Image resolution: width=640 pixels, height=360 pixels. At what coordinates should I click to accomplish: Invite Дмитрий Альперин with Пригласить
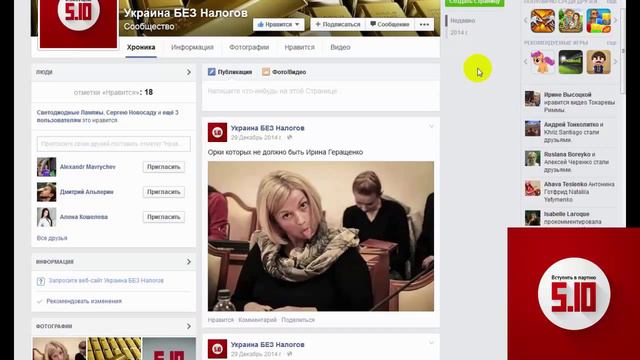164,192
